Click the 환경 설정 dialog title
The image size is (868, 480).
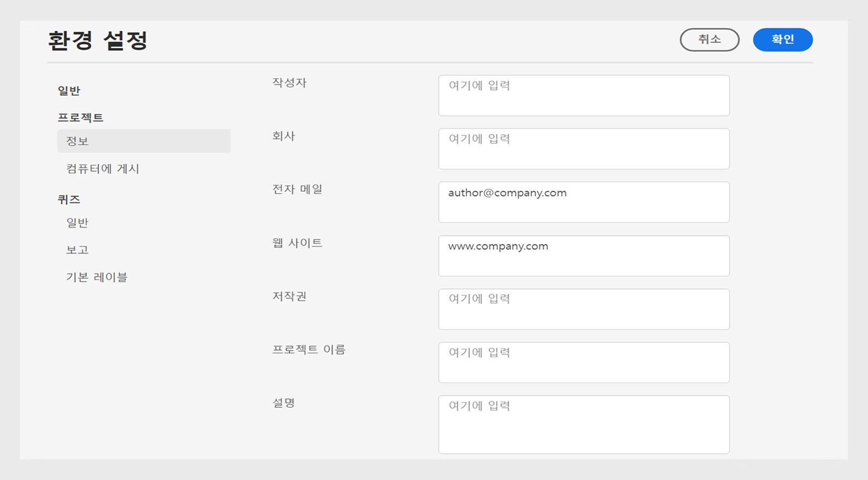click(x=98, y=41)
